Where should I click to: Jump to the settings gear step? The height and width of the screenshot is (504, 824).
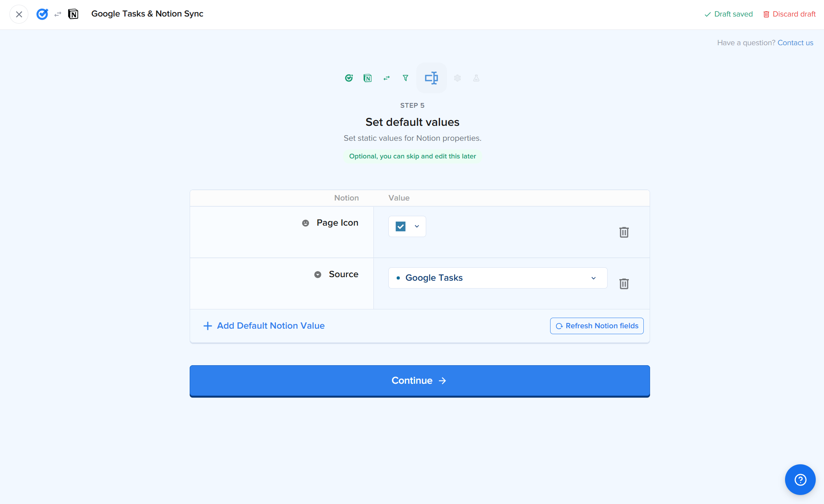(x=457, y=78)
